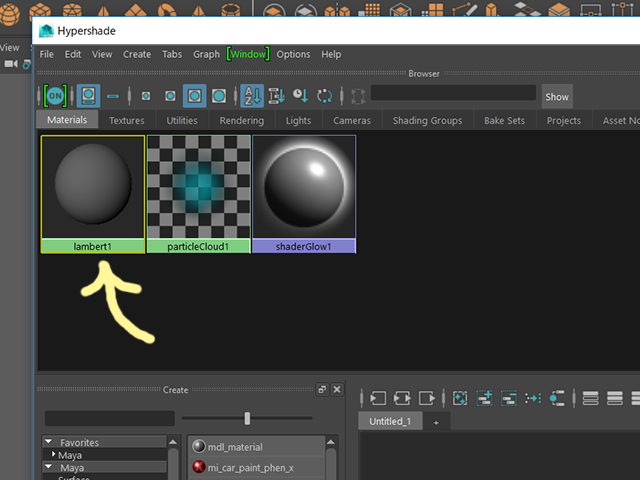640x480 pixels.
Task: Open the Graph menu
Action: coord(206,54)
